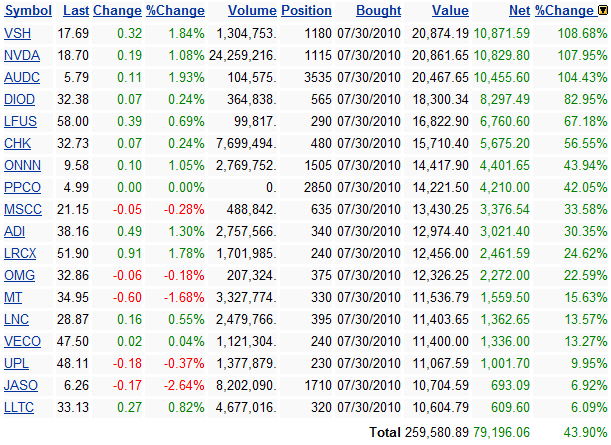
Task: Select LRCX change value 0.91
Action: (129, 254)
